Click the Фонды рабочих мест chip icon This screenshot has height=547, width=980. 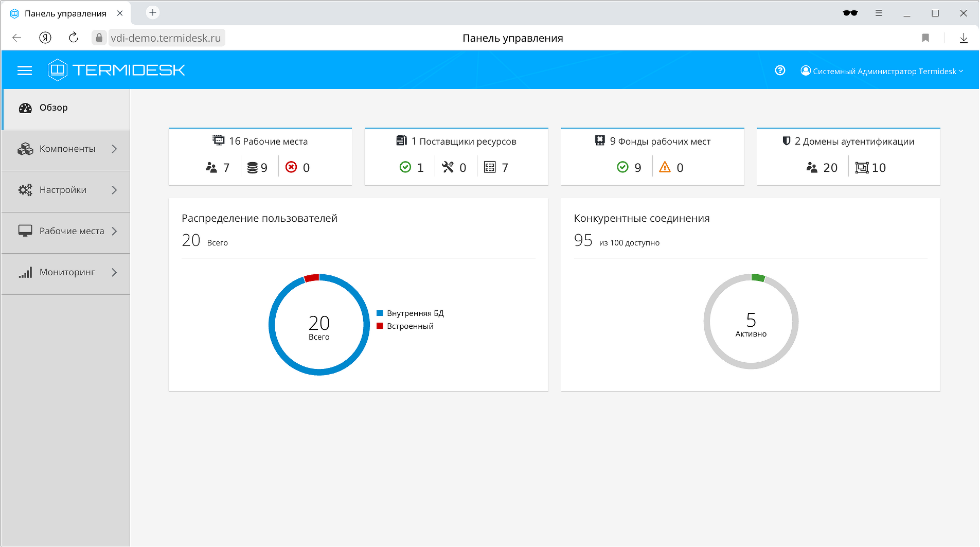(x=600, y=140)
